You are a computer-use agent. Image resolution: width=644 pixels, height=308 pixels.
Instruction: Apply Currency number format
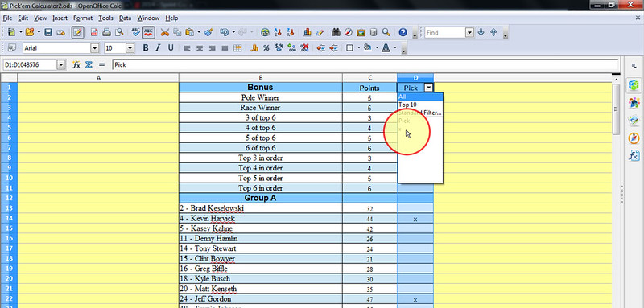pos(254,48)
